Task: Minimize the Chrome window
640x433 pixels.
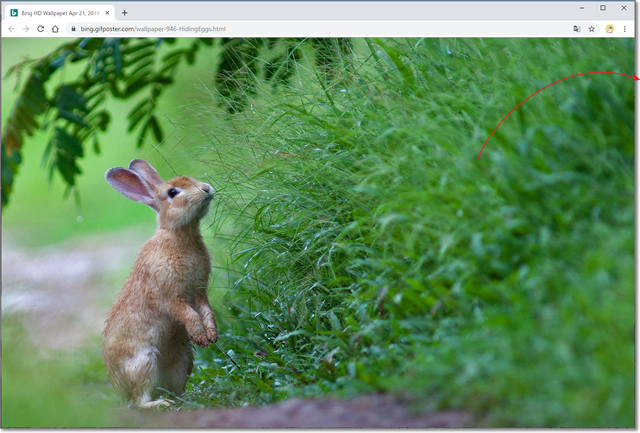Action: pyautogui.click(x=577, y=8)
